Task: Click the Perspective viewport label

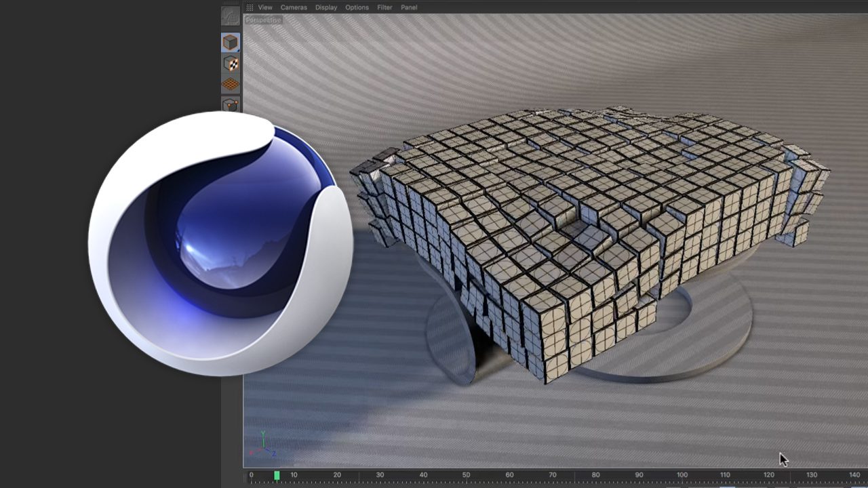Action: coord(263,20)
